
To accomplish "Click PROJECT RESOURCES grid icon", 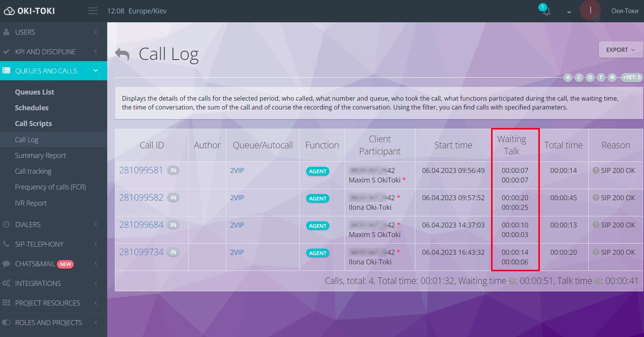I will [x=6, y=303].
